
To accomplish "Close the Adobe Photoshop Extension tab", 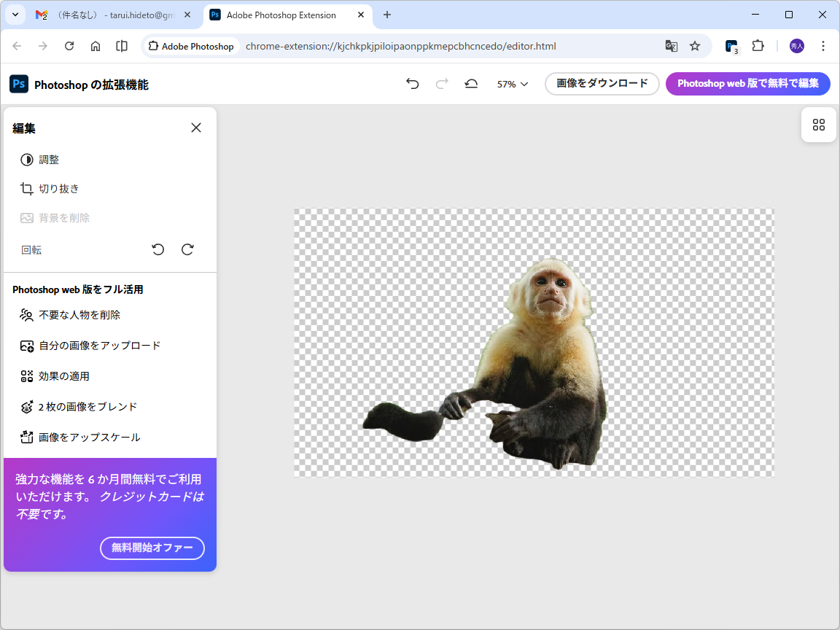I will (x=361, y=15).
